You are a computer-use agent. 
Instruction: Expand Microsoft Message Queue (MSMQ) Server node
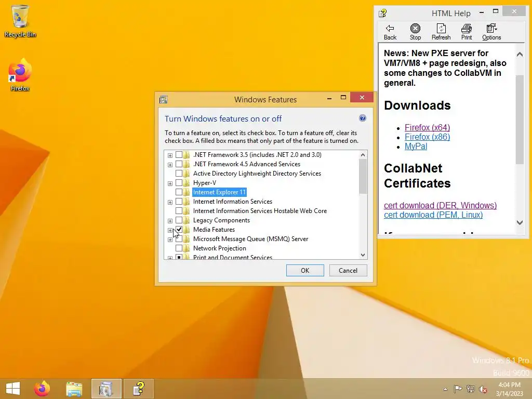coord(170,240)
